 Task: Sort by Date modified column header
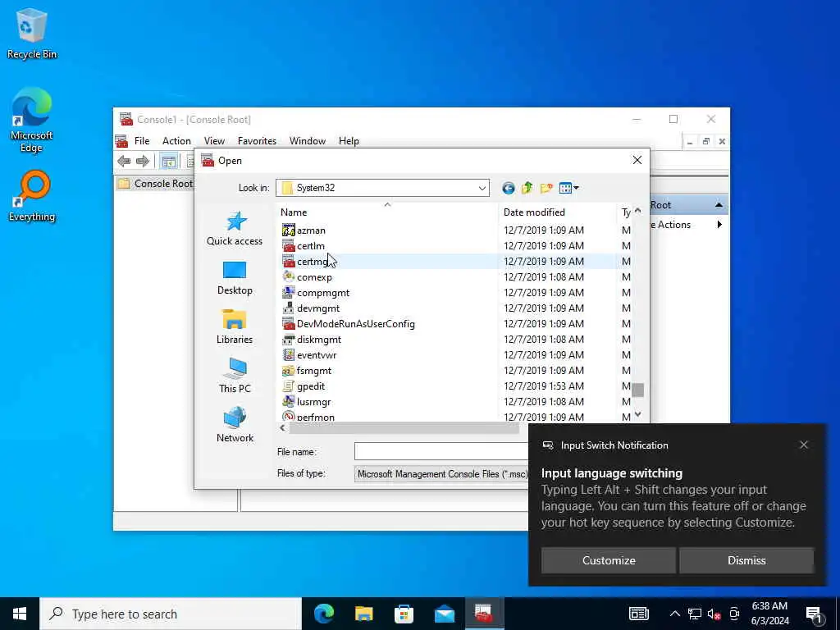[x=558, y=212]
